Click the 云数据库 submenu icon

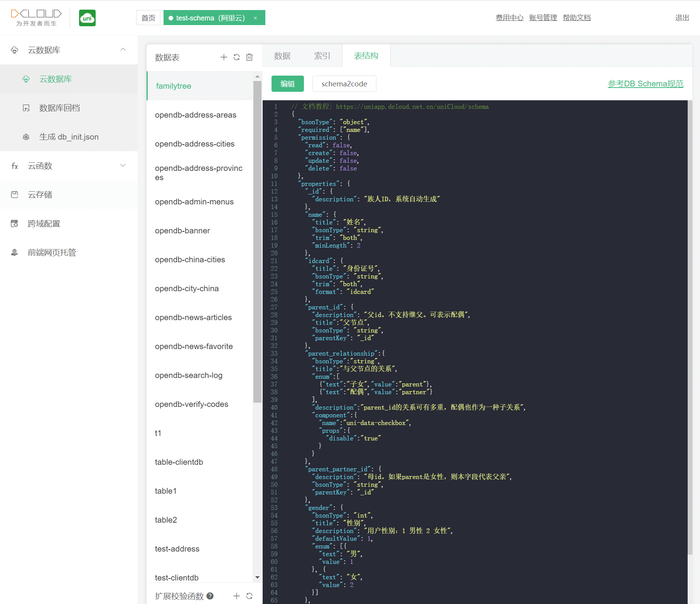[x=26, y=79]
